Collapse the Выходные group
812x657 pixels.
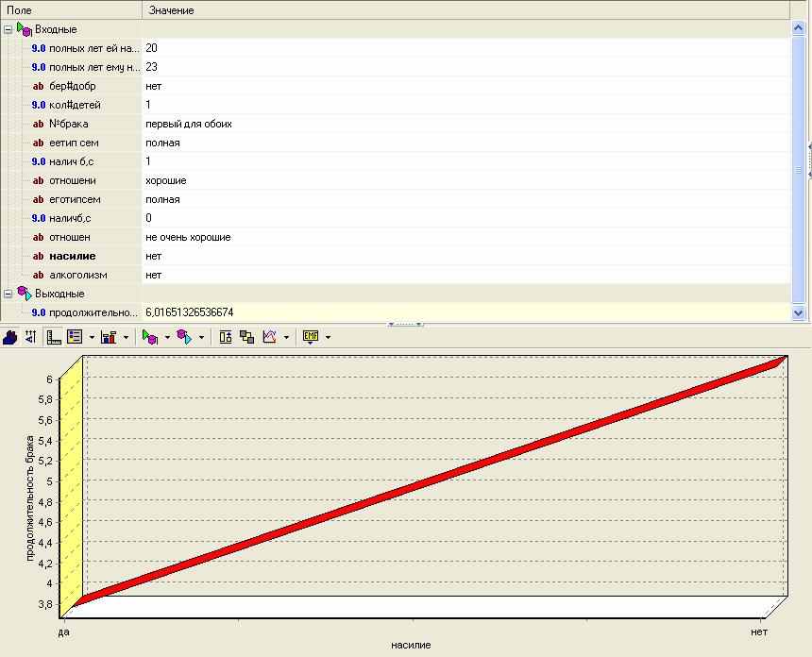pos(8,294)
